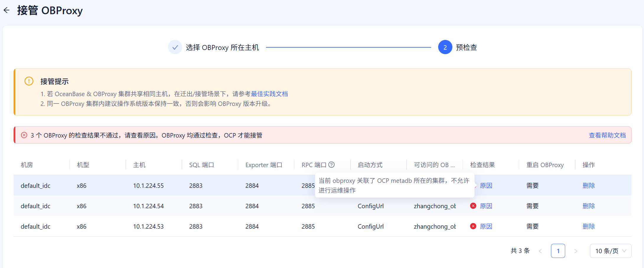Click 删除 for host 10.1.224.55
Screen dimensions: 644x268
coord(588,185)
